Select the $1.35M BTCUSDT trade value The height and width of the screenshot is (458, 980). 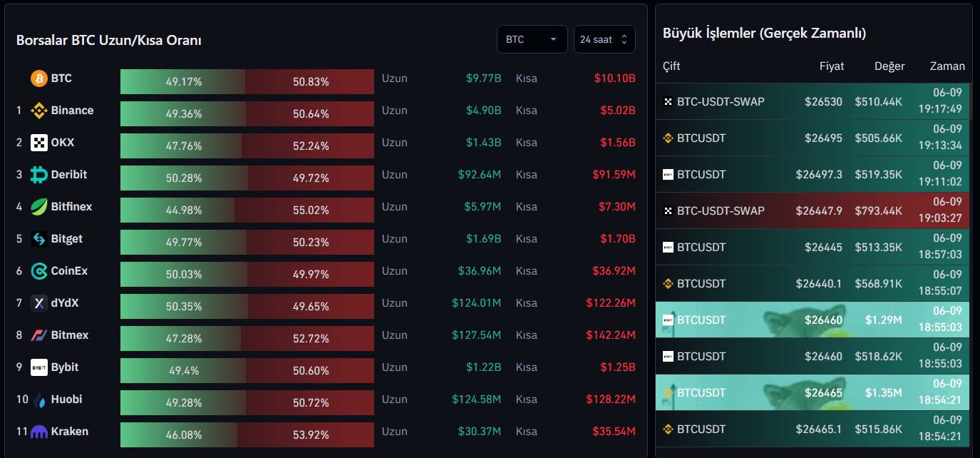pyautogui.click(x=884, y=393)
